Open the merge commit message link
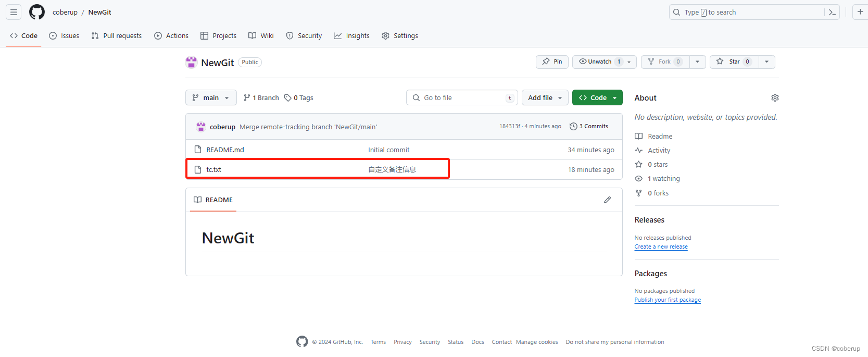 [308, 127]
